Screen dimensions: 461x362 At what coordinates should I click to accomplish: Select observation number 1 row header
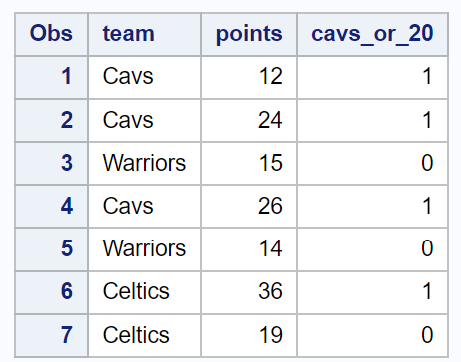(51, 77)
